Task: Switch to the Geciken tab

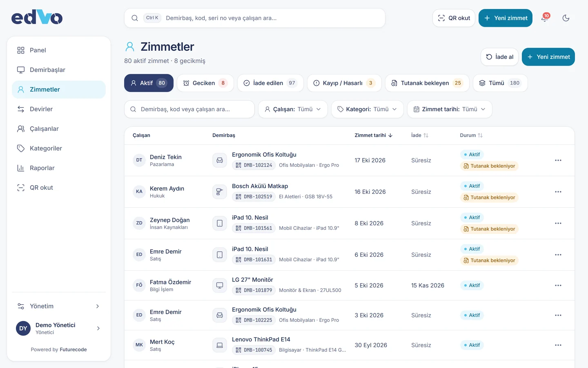Action: (205, 83)
